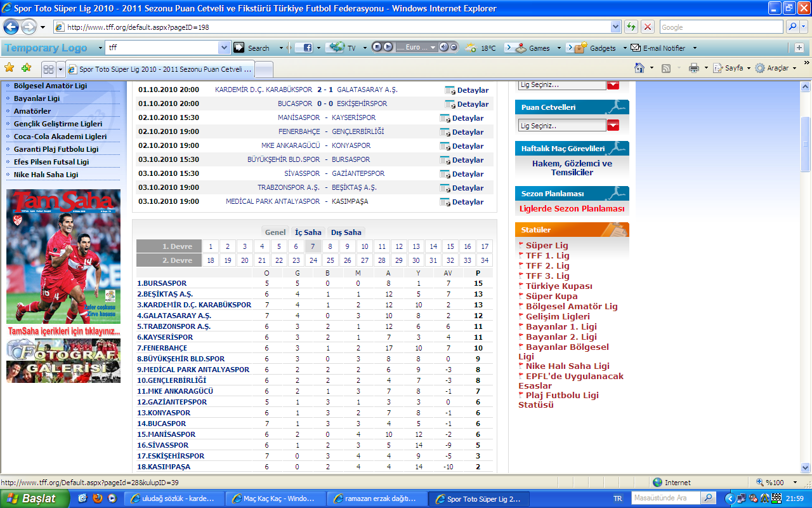
Task: Click Türkiye Kupası link under Statüler
Action: point(559,286)
